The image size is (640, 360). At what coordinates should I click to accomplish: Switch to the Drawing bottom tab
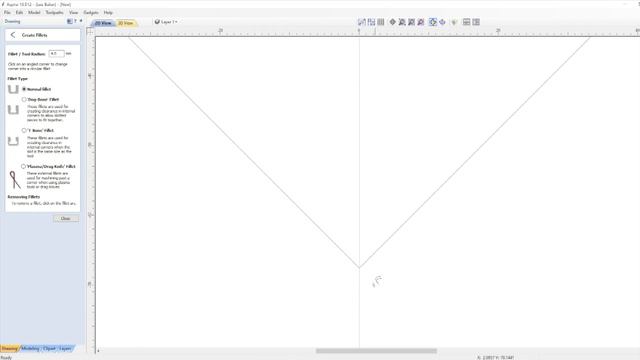pos(9,349)
